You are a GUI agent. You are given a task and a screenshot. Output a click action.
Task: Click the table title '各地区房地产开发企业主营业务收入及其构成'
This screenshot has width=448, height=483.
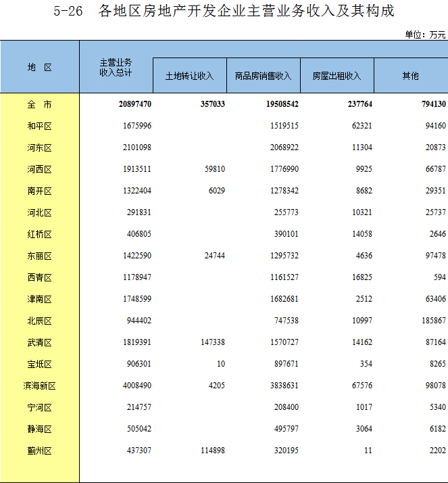pyautogui.click(x=246, y=11)
